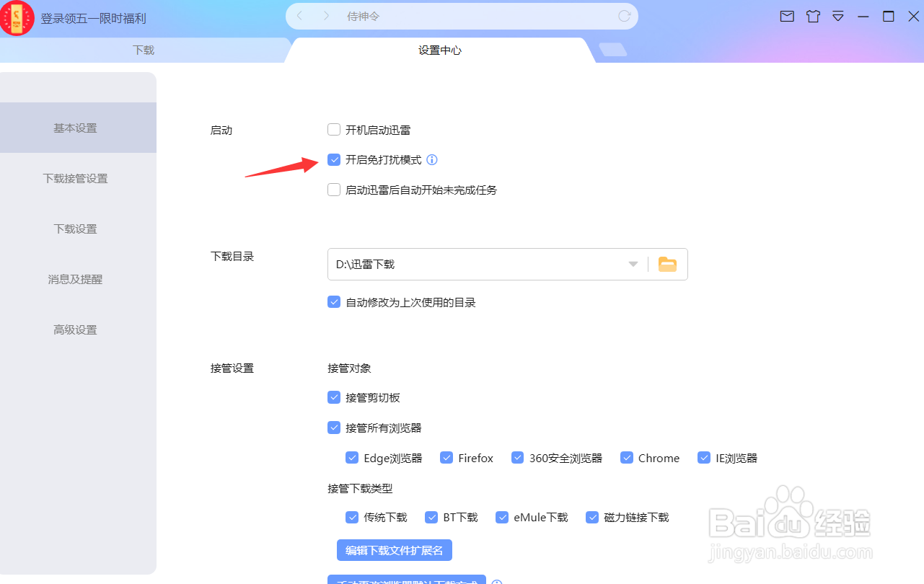Open the skin shirt icon
Screen dimensions: 924x584
point(813,16)
